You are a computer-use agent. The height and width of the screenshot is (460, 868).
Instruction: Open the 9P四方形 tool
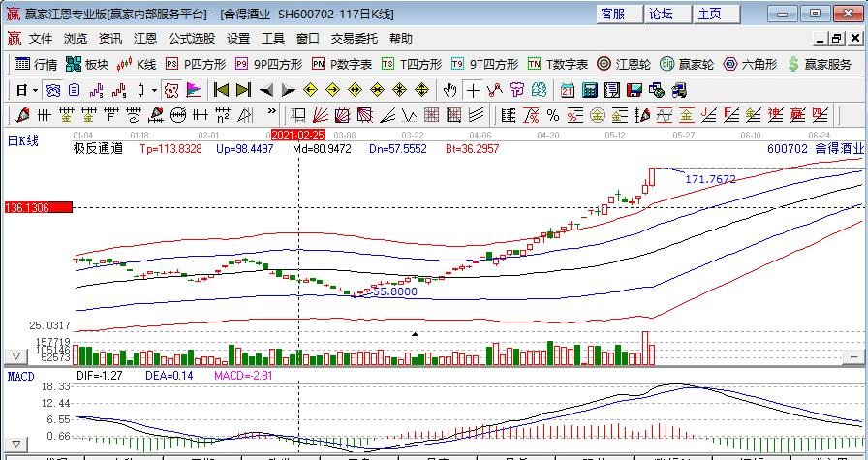268,64
